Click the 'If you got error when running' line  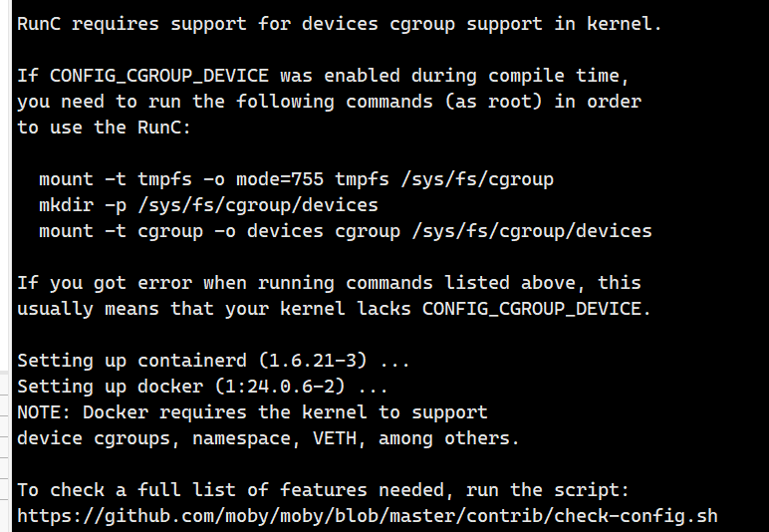[329, 283]
